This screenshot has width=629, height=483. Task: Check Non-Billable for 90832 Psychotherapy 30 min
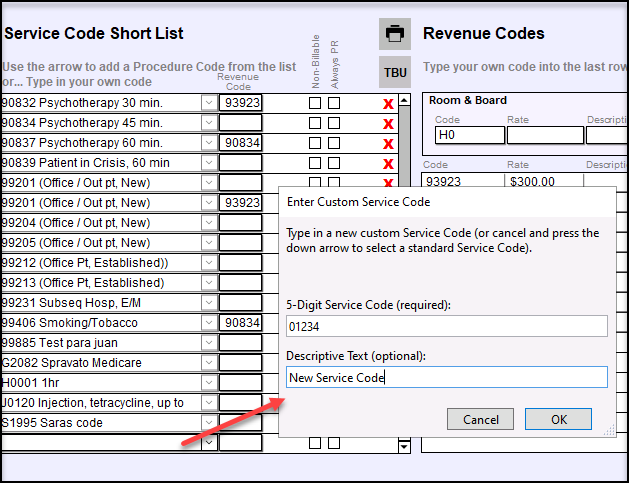click(315, 103)
